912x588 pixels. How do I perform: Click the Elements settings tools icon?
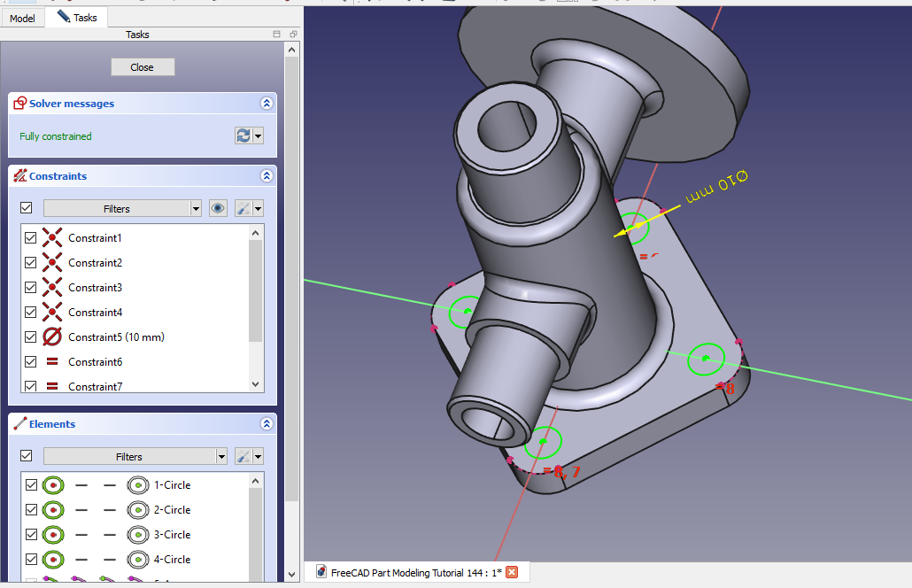[243, 456]
